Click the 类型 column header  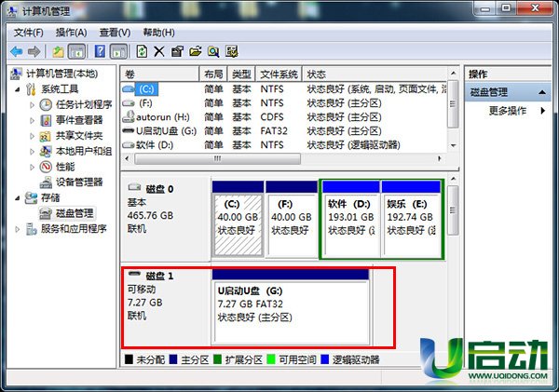point(241,74)
